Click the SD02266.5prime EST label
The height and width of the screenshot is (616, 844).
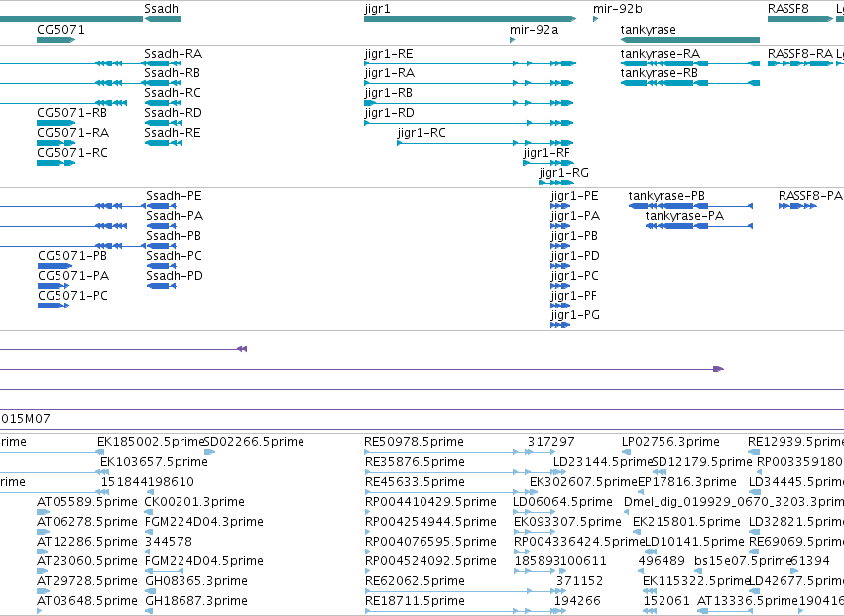click(254, 442)
